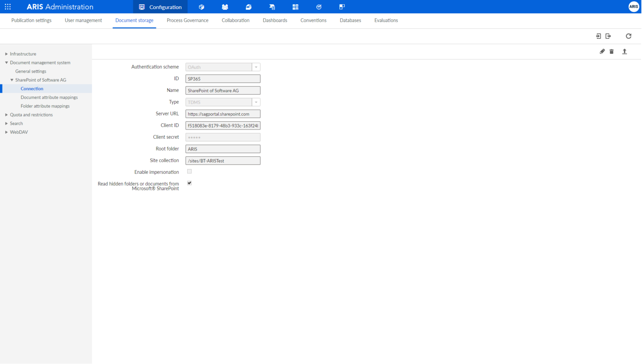Click the refresh icon
Screen dimensions: 642x364
pos(628,36)
